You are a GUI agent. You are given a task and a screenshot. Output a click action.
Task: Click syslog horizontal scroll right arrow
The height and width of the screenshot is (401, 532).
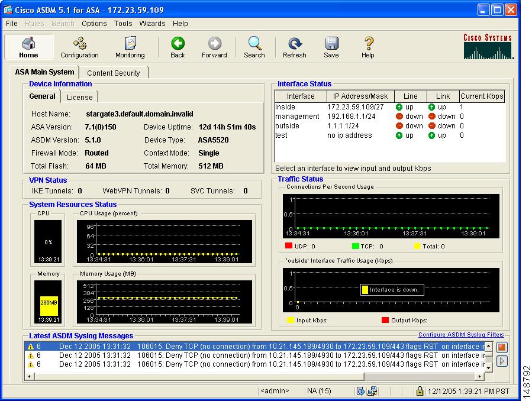coord(479,376)
